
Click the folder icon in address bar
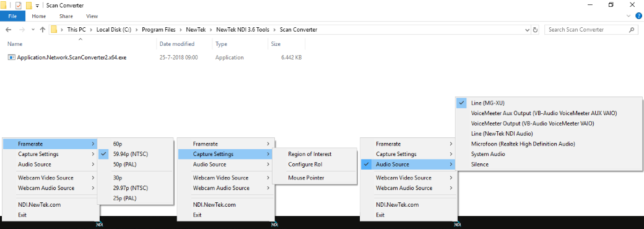(x=53, y=30)
